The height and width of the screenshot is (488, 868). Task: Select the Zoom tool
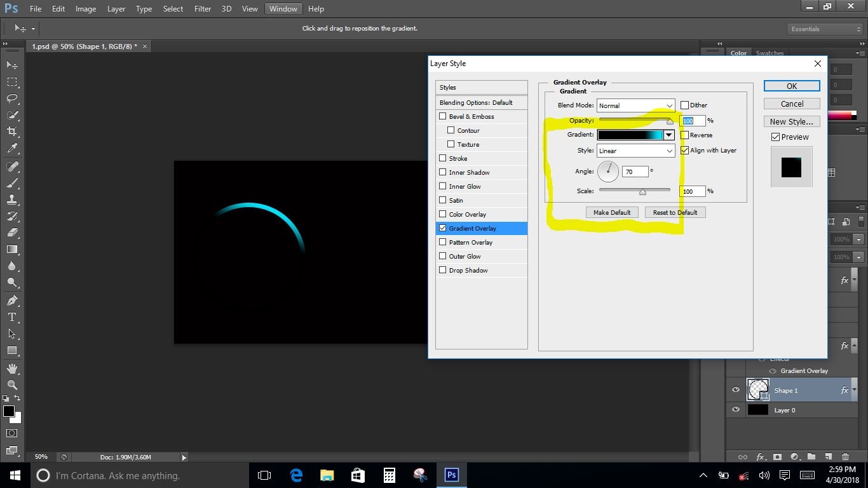coord(12,384)
